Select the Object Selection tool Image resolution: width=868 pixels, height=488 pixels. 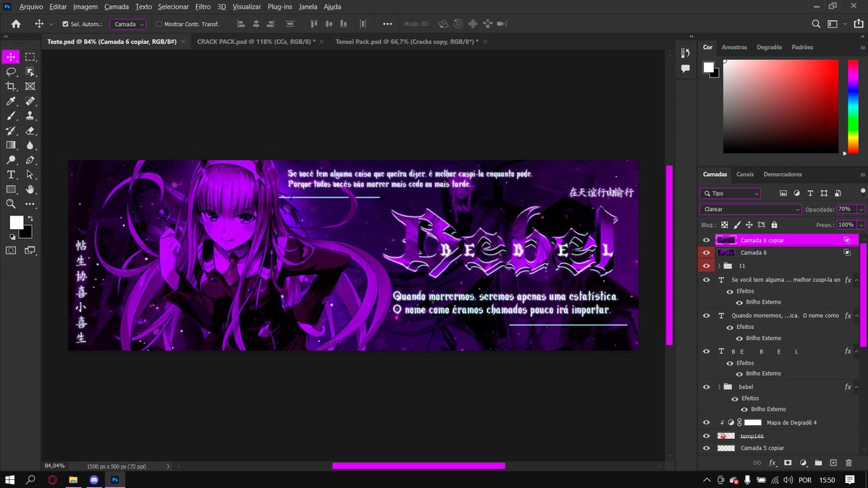point(30,72)
